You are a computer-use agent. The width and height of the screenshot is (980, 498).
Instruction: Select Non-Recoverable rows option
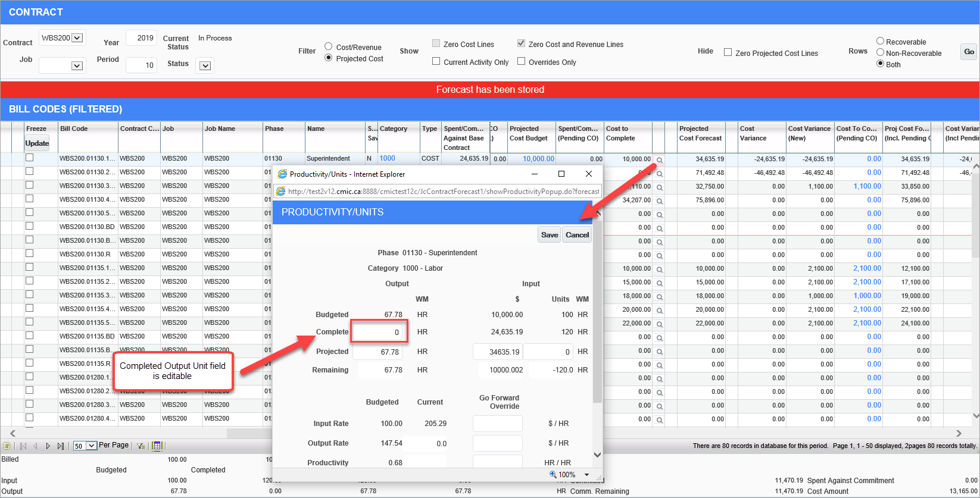pos(880,52)
